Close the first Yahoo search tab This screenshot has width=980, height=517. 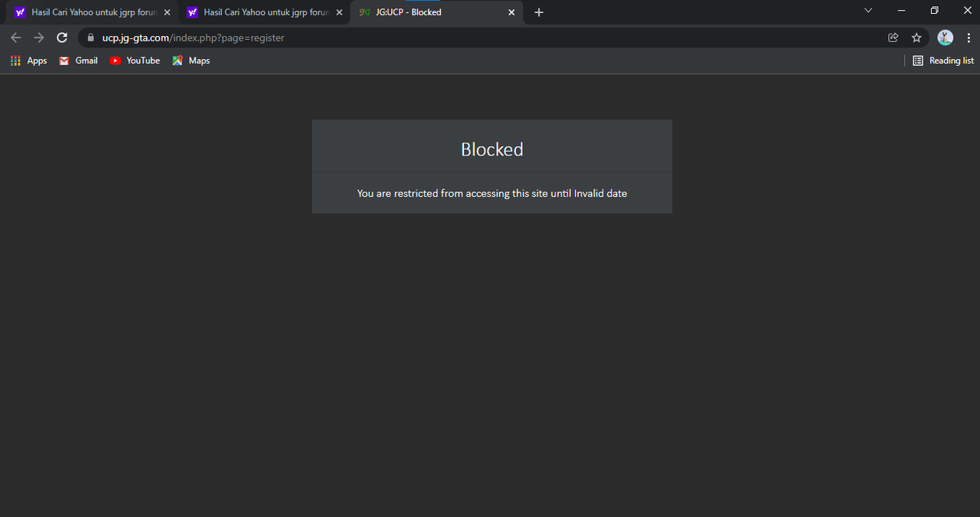(167, 12)
